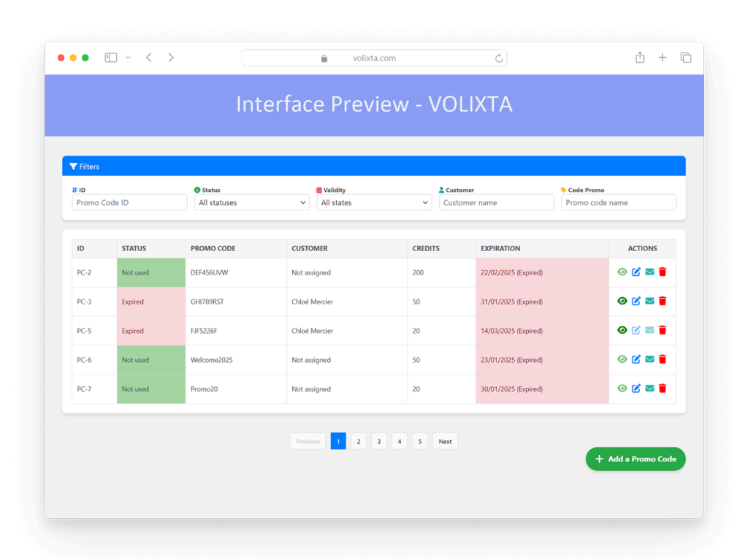Edit promo code PC-6
748x560 pixels.
coord(636,359)
